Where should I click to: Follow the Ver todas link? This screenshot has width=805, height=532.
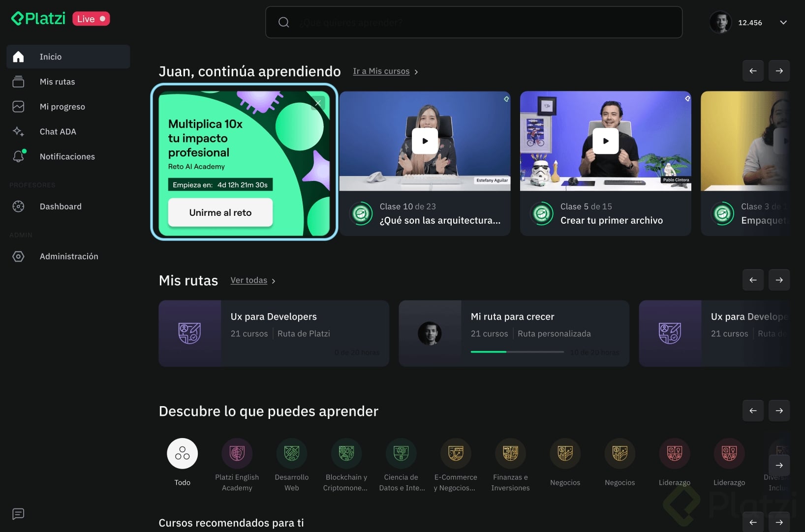tap(253, 280)
